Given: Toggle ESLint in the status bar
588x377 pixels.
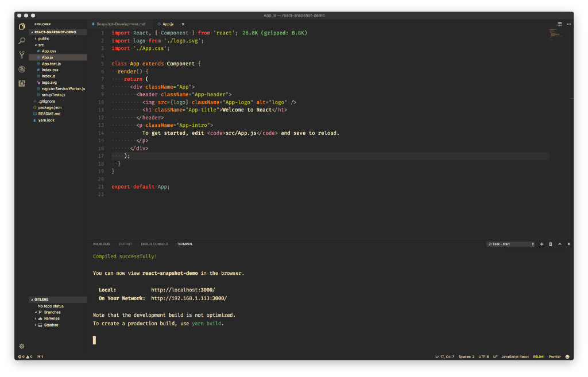Looking at the screenshot, I should pyautogui.click(x=538, y=356).
